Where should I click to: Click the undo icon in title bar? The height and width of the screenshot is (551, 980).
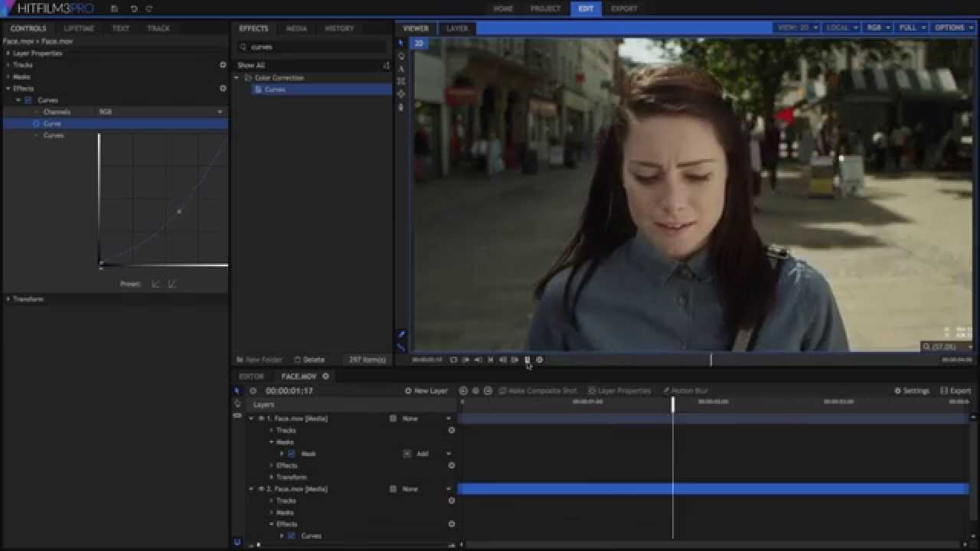134,8
